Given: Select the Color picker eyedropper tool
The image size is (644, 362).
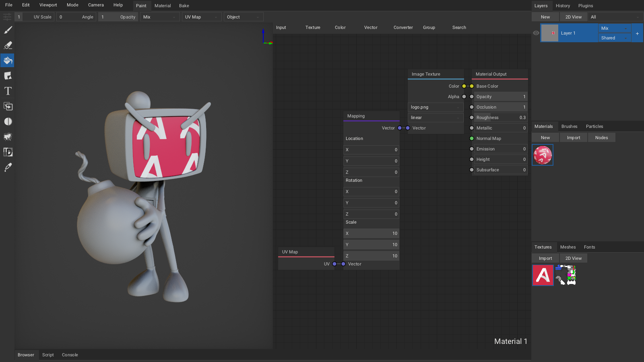Looking at the screenshot, I should tap(8, 168).
